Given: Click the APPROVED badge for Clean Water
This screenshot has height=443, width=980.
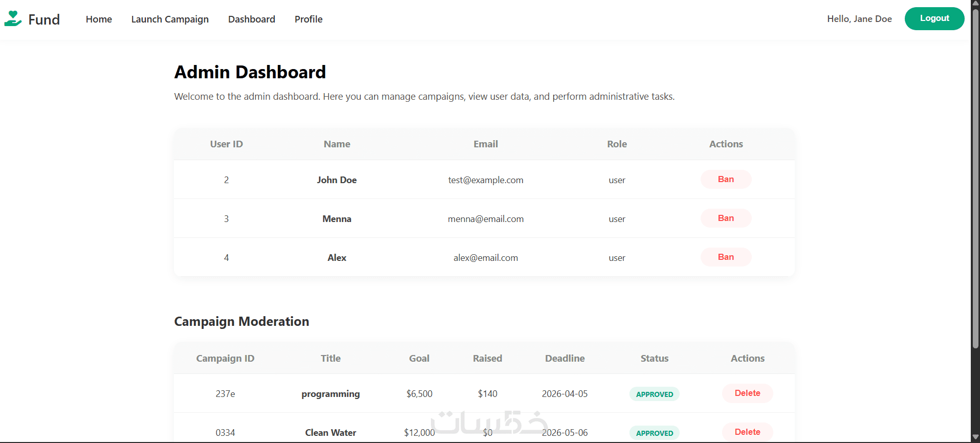Looking at the screenshot, I should click(655, 433).
